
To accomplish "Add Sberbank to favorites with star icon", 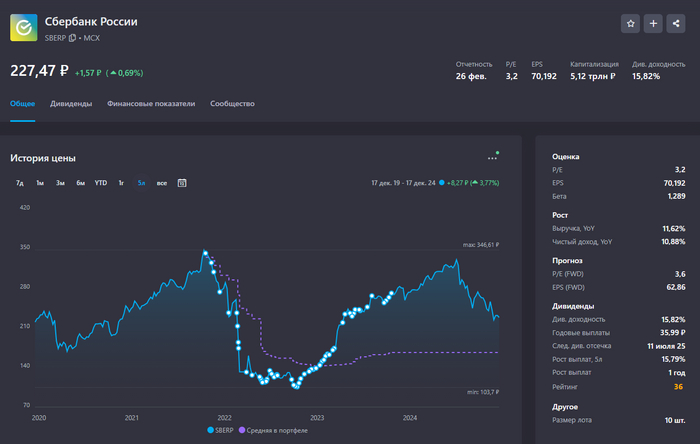I will tap(630, 23).
